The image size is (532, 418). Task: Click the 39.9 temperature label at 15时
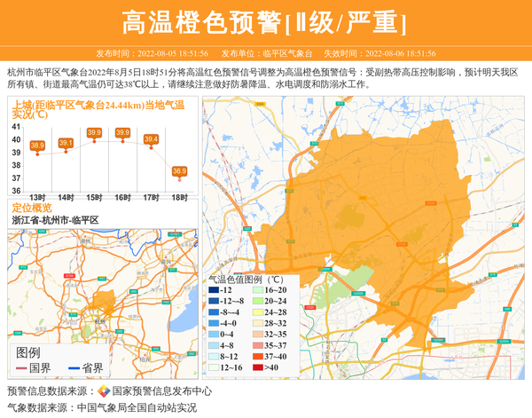(94, 133)
